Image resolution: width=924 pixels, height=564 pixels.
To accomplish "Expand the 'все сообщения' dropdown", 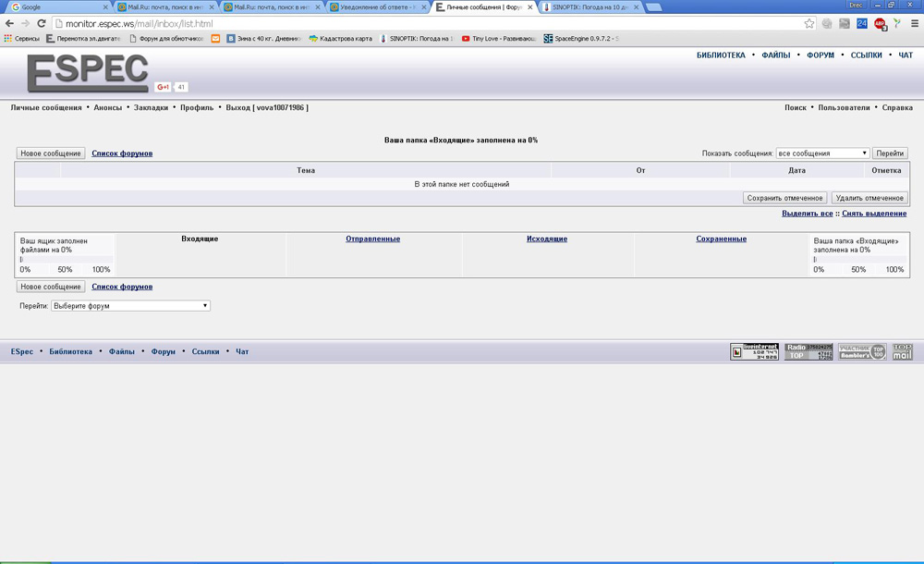I will (x=822, y=153).
